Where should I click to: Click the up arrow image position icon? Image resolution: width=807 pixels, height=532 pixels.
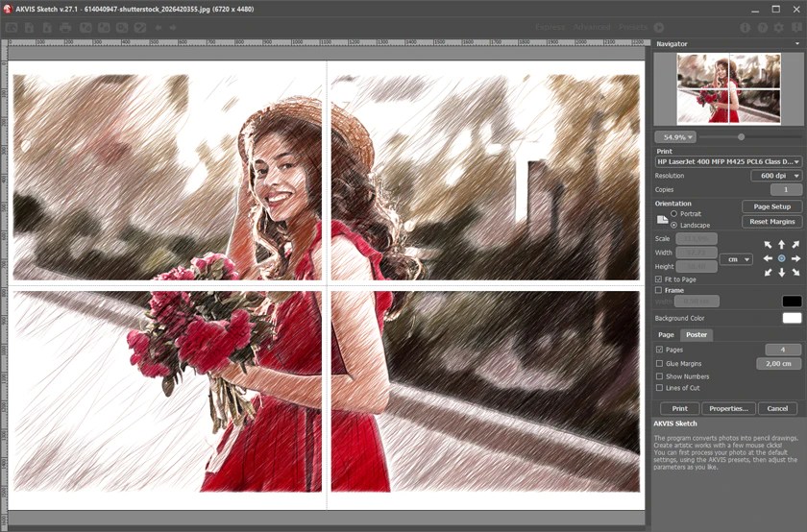pyautogui.click(x=781, y=244)
